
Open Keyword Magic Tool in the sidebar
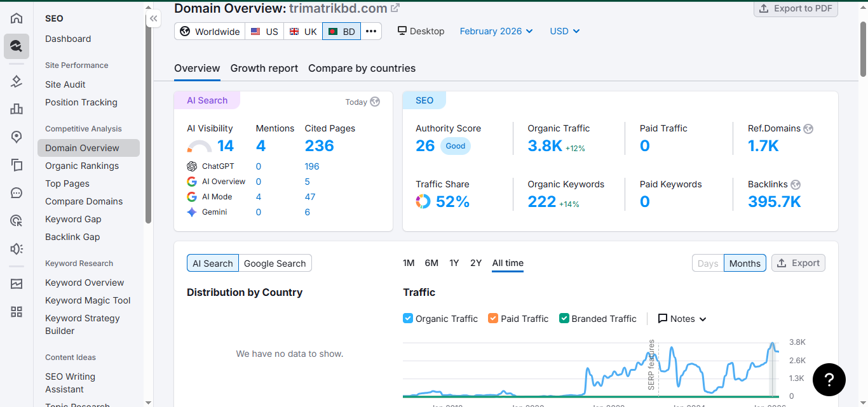pos(88,300)
